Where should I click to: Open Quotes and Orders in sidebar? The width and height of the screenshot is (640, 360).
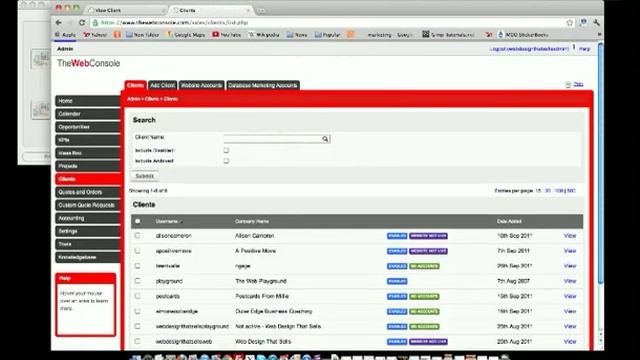(88, 192)
